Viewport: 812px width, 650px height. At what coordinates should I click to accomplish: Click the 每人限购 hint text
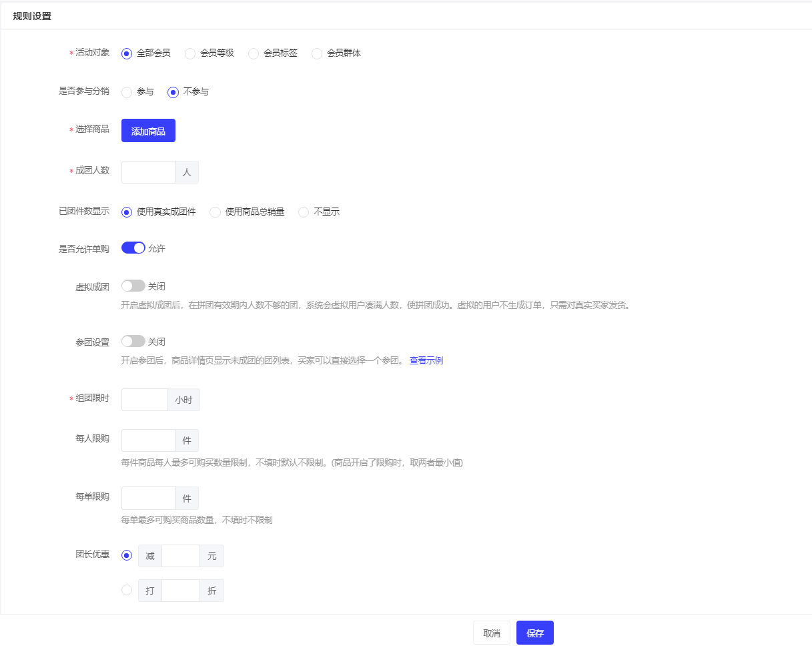pos(292,462)
